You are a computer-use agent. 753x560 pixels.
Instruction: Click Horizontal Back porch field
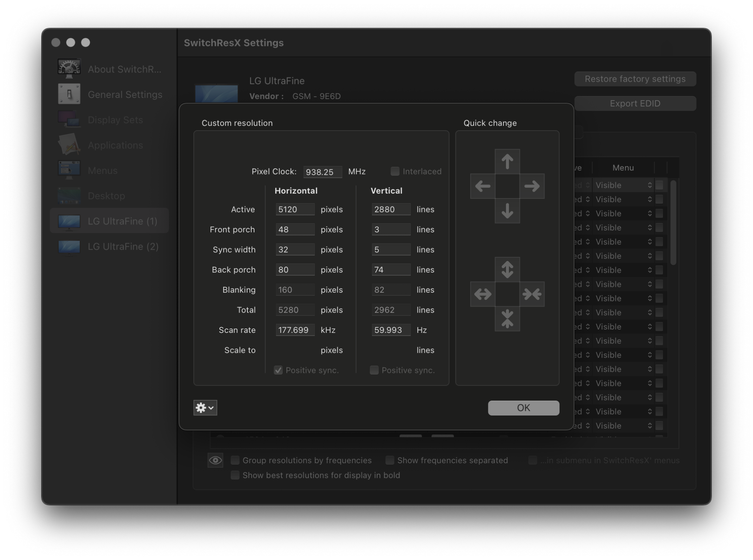(295, 270)
